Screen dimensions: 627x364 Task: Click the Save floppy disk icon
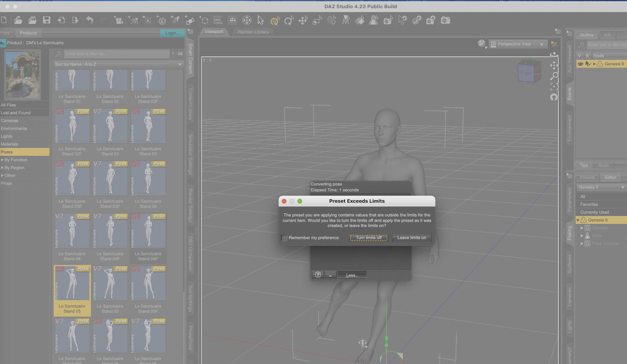47,20
